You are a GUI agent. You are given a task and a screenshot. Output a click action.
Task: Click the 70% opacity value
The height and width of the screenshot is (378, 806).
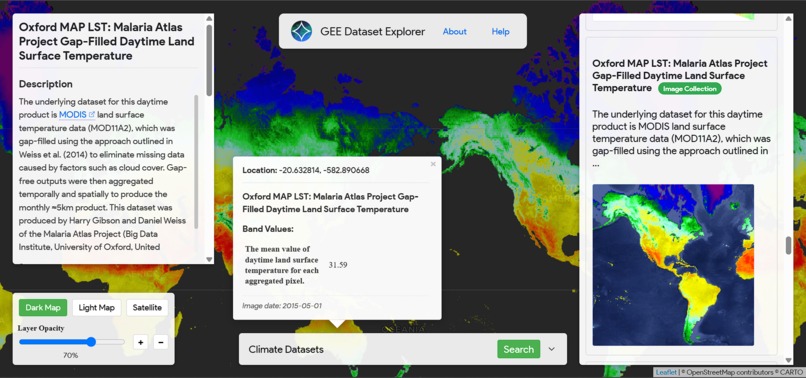point(70,355)
